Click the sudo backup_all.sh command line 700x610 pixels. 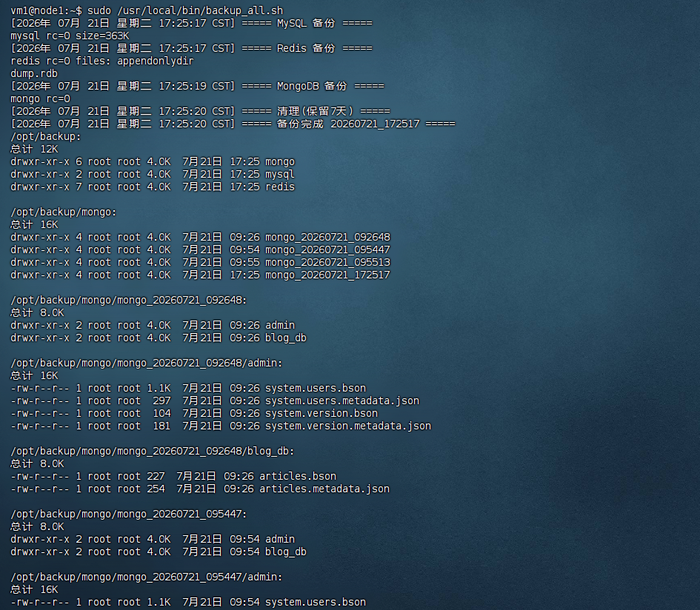(x=147, y=10)
